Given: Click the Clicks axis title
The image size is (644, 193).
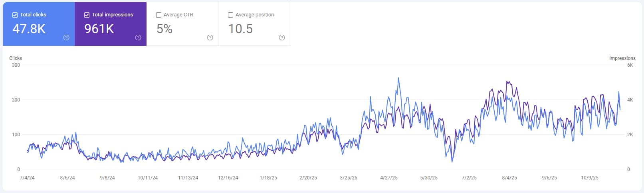Looking at the screenshot, I should tap(16, 58).
